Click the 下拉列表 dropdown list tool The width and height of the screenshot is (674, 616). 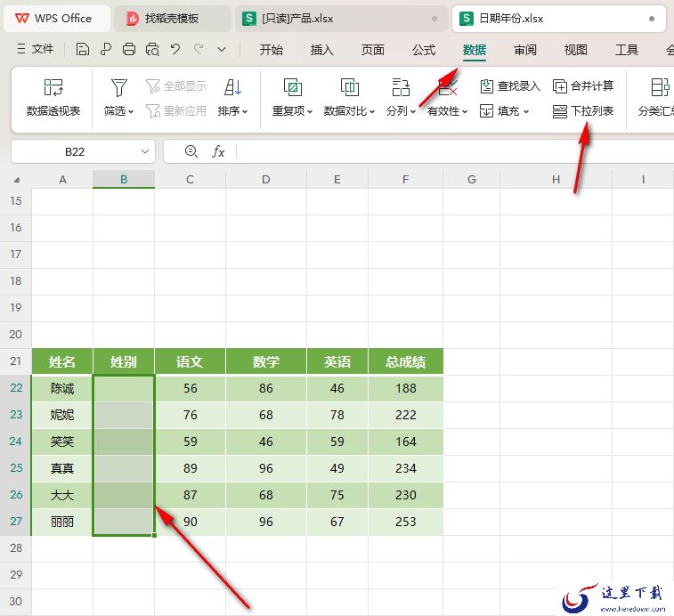pos(583,111)
